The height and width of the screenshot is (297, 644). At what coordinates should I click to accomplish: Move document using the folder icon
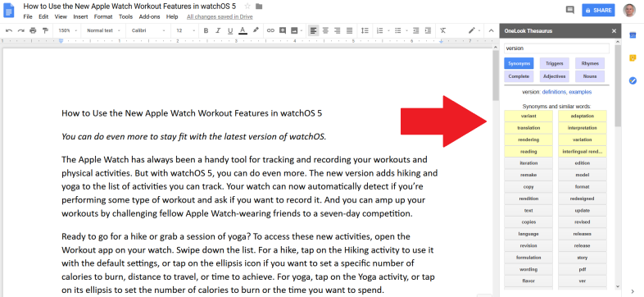259,7
